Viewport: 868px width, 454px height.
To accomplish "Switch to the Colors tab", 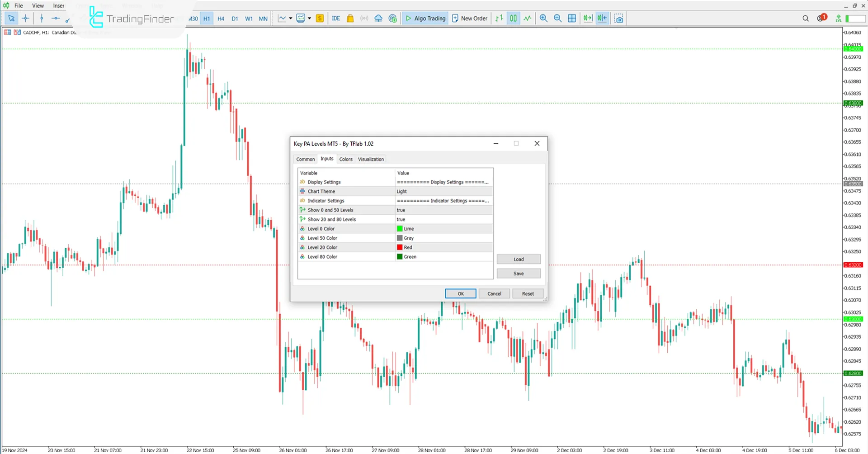I will [x=345, y=159].
